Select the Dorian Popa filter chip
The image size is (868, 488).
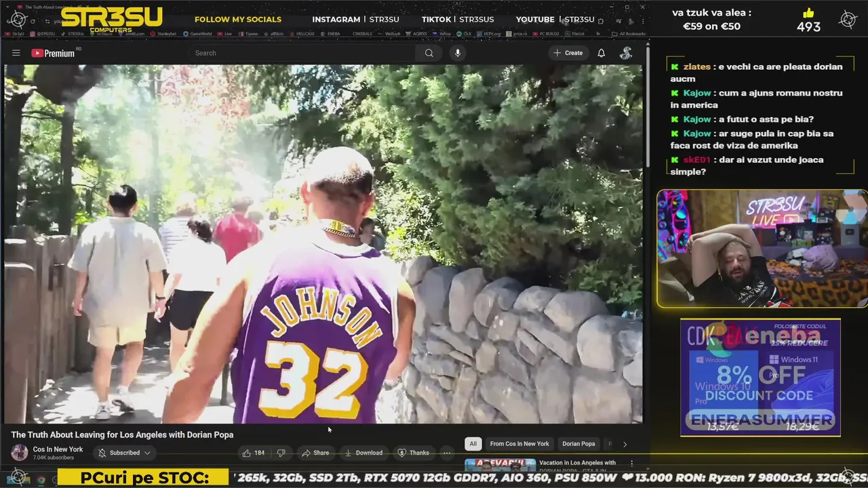point(578,444)
